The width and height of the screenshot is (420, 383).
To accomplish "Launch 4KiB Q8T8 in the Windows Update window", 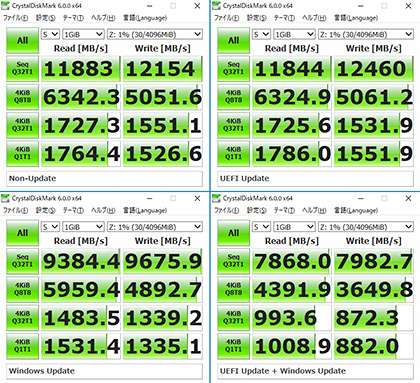I will 22,289.
